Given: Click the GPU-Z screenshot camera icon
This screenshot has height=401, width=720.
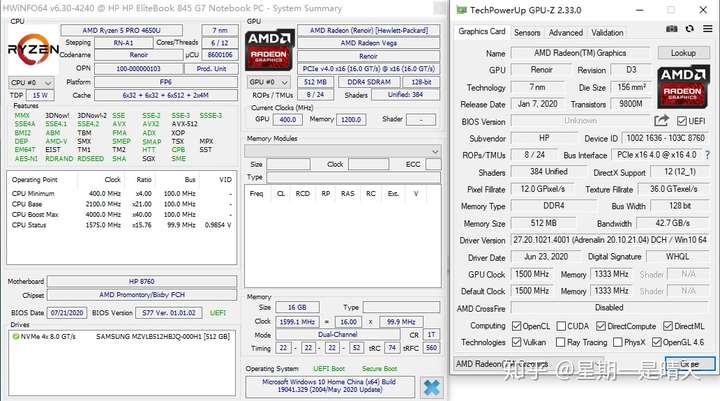Looking at the screenshot, I should tap(671, 29).
